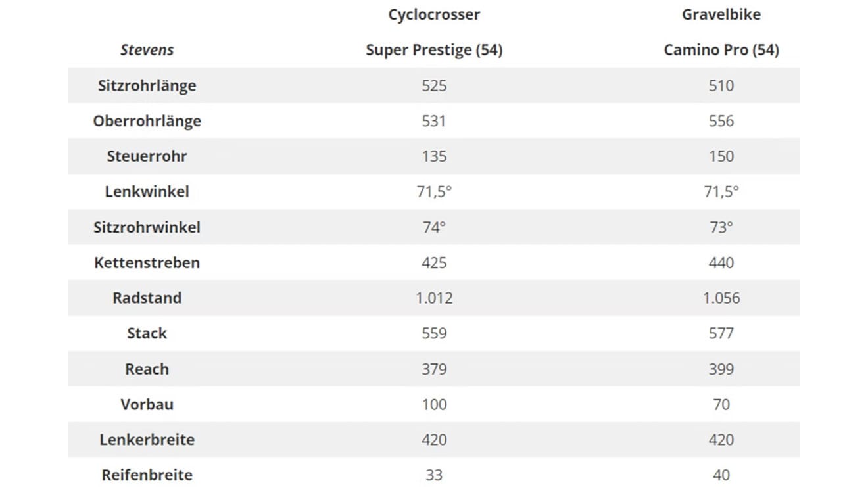The image size is (868, 487).
Task: Select the Cyclocrosser column heading
Action: click(x=434, y=14)
